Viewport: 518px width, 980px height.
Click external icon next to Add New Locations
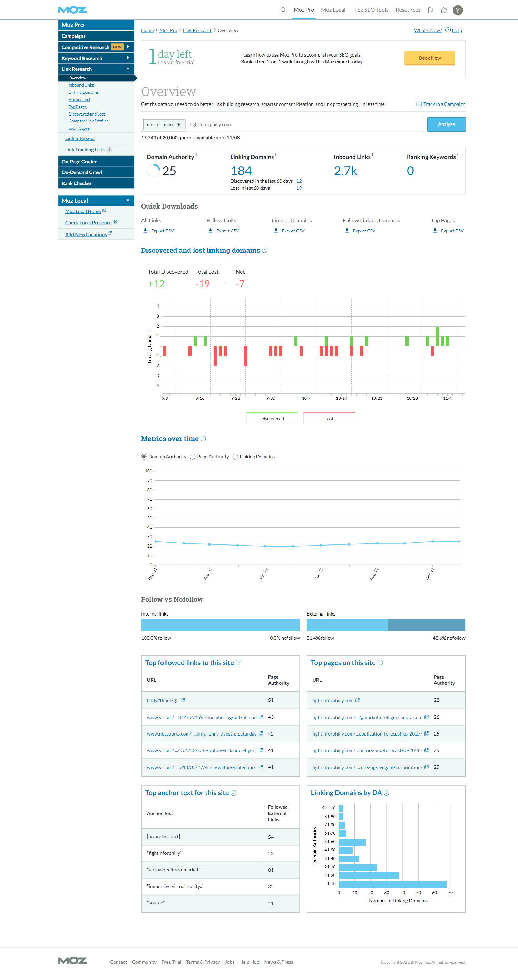coord(110,233)
